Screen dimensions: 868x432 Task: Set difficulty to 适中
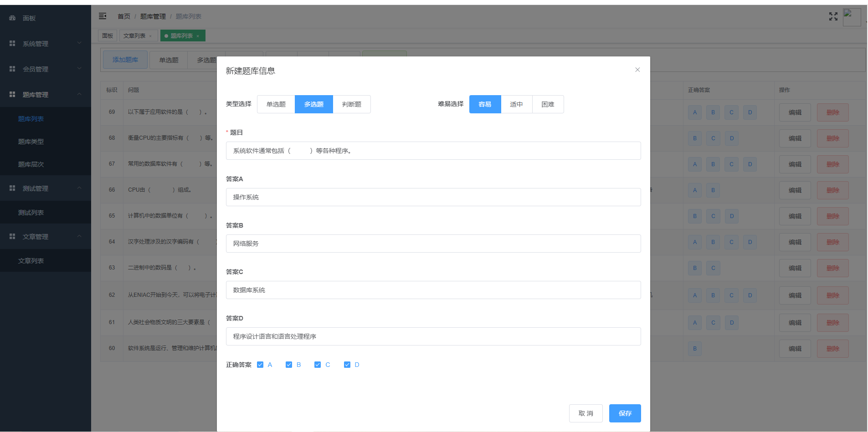pos(517,104)
